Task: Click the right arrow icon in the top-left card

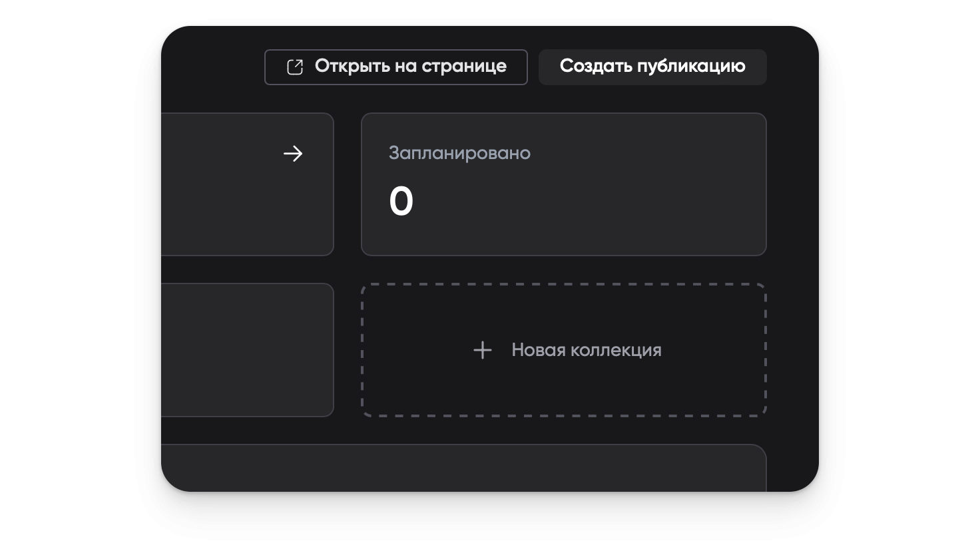Action: (293, 154)
